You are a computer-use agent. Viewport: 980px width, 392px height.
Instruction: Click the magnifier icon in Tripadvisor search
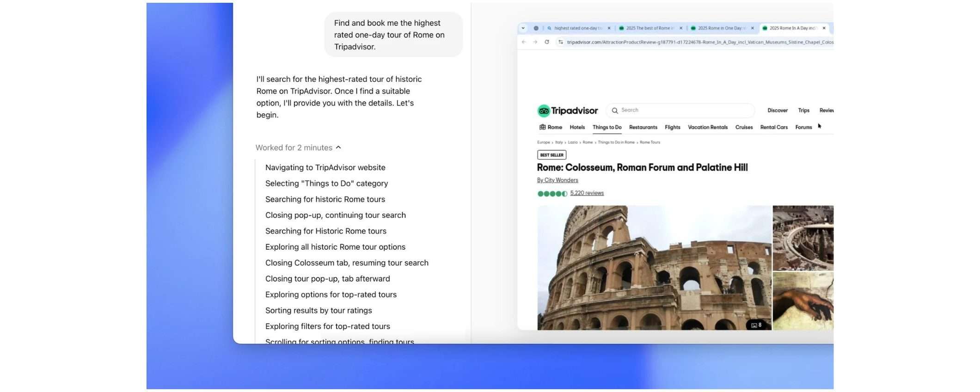click(615, 110)
